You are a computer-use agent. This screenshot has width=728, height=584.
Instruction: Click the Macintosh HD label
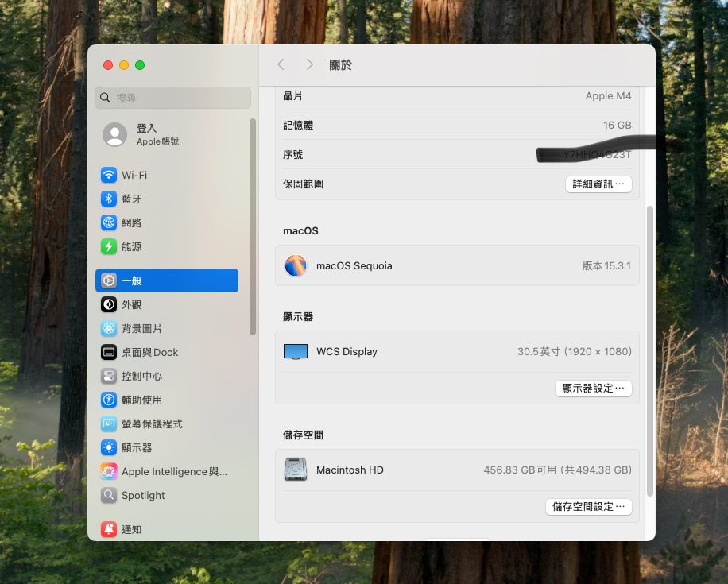350,470
